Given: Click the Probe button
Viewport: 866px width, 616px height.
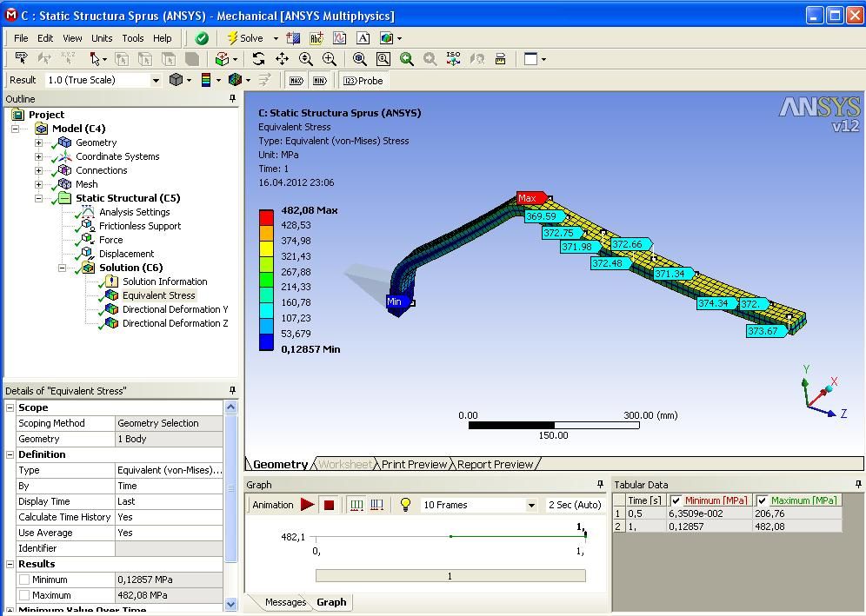Looking at the screenshot, I should 363,81.
